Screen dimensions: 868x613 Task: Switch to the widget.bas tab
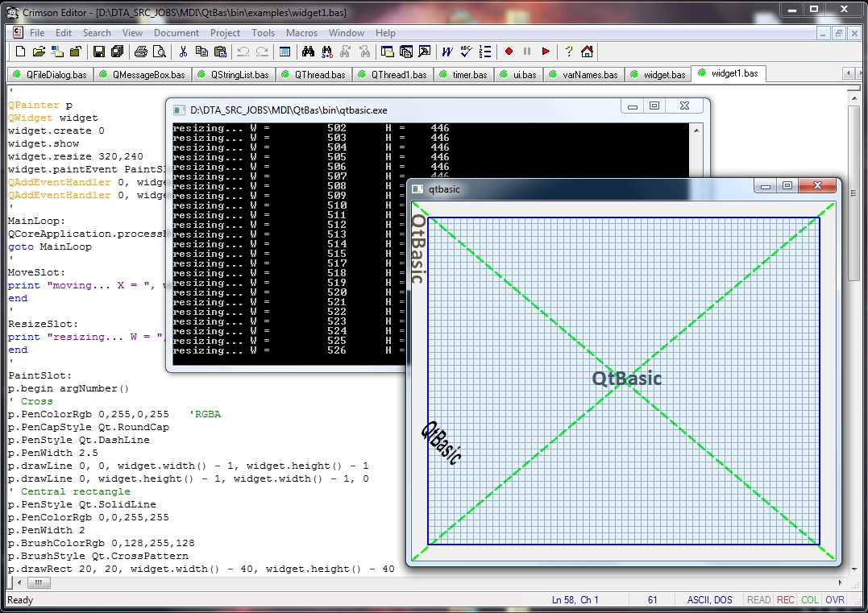[658, 75]
